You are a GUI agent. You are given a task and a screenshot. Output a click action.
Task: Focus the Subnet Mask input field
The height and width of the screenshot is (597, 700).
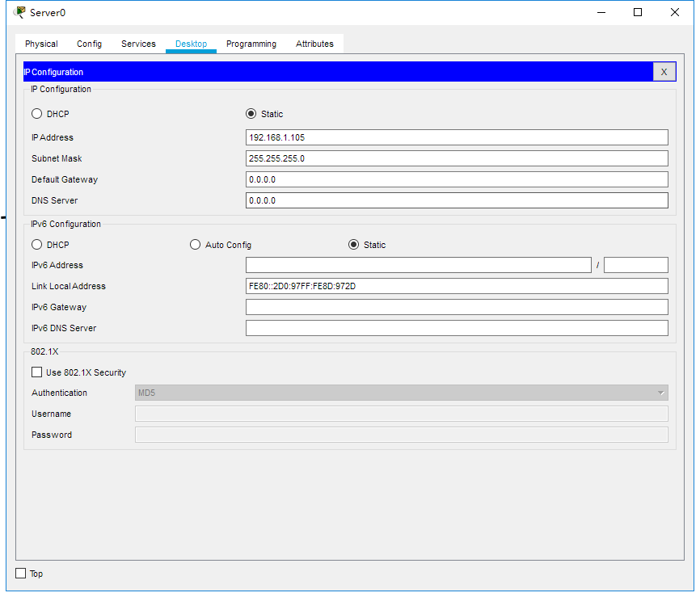pos(457,158)
